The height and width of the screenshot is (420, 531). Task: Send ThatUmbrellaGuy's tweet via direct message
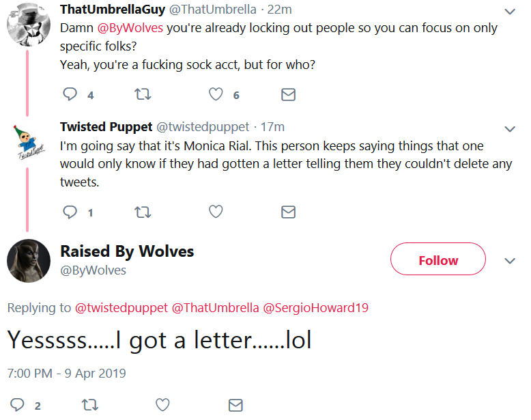coord(288,94)
